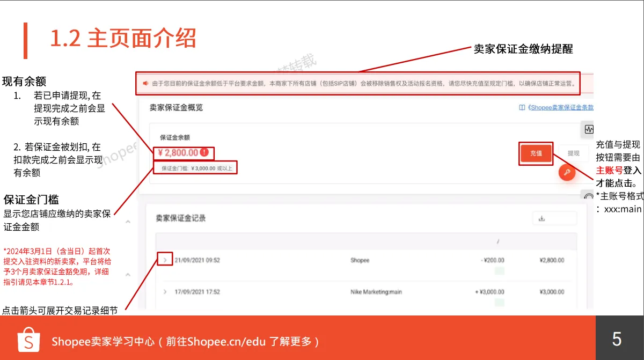This screenshot has width=644, height=360.
Task: Expand the Nike Marketing:main transaction row
Action: (166, 291)
